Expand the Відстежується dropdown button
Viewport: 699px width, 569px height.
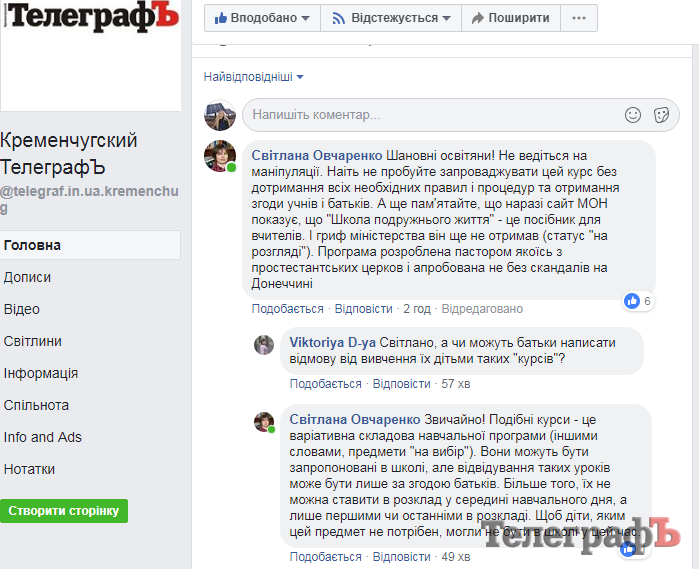coord(391,18)
